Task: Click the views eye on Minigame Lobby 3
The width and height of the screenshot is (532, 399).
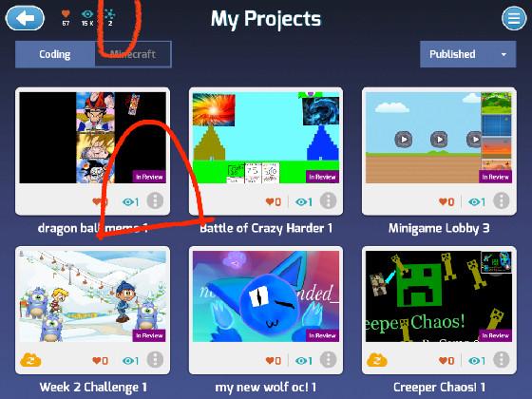Action: (x=474, y=202)
